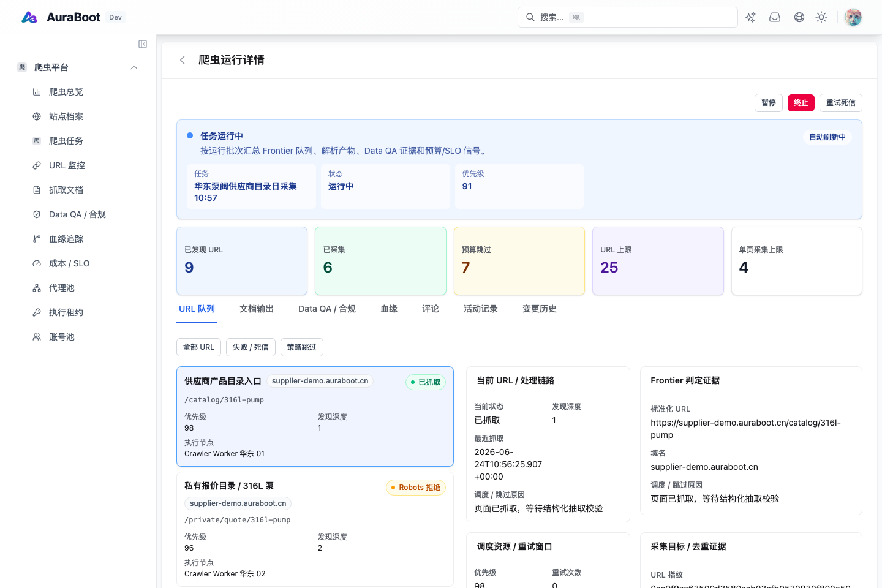The height and width of the screenshot is (588, 882).
Task: Switch to the URL 队列 tab
Action: (x=197, y=309)
